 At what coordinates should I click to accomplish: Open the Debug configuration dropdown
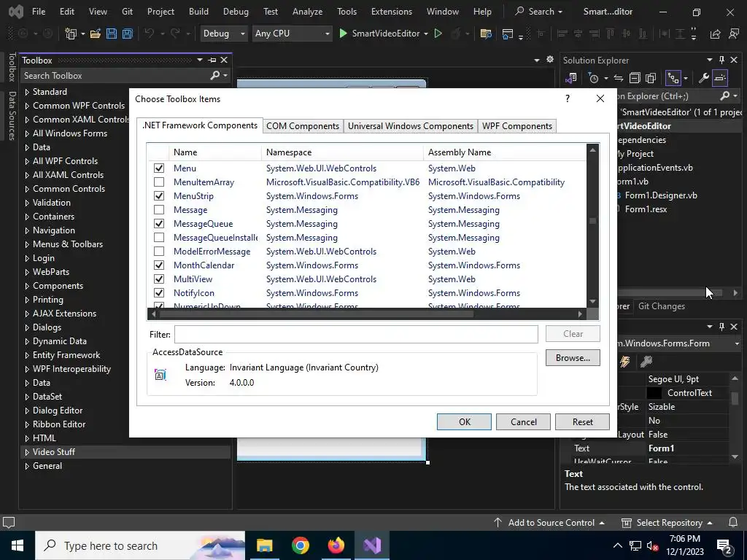(x=224, y=34)
